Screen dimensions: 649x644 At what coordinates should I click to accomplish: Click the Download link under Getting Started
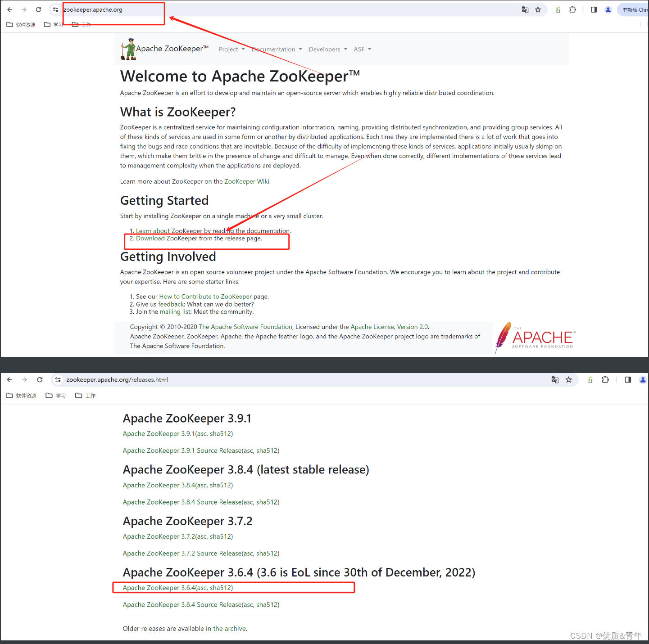click(150, 239)
